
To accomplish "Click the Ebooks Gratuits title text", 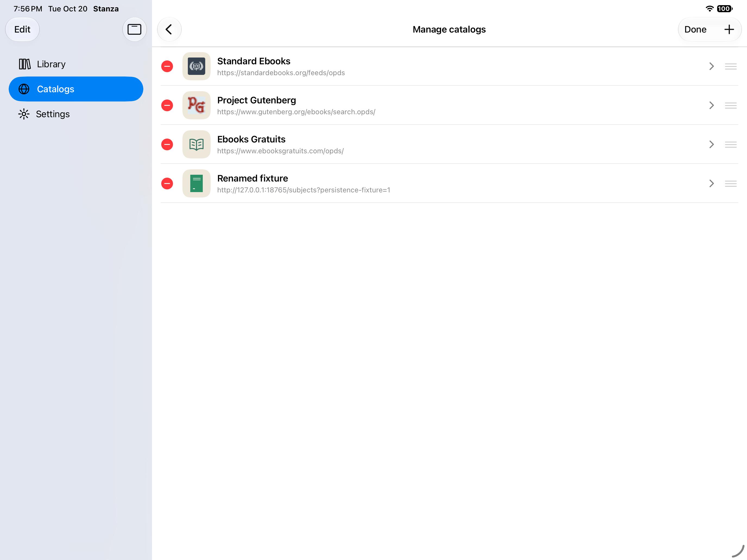I will pos(251,139).
